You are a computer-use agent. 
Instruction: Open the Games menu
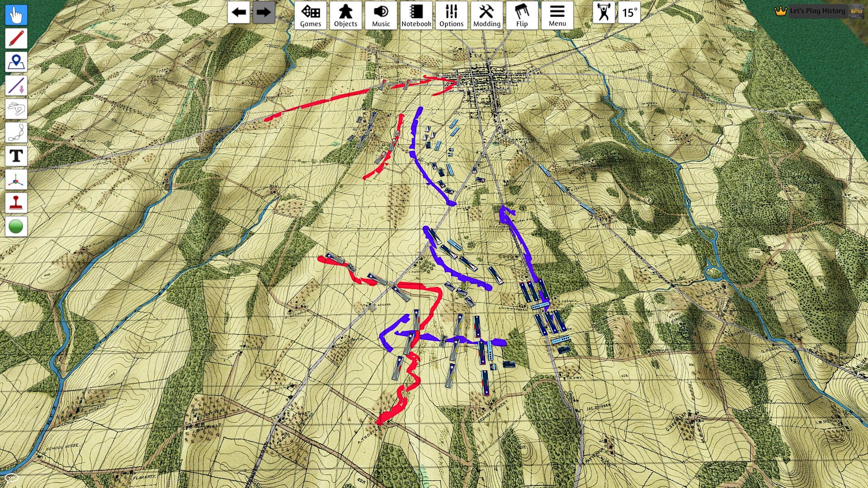pyautogui.click(x=311, y=15)
